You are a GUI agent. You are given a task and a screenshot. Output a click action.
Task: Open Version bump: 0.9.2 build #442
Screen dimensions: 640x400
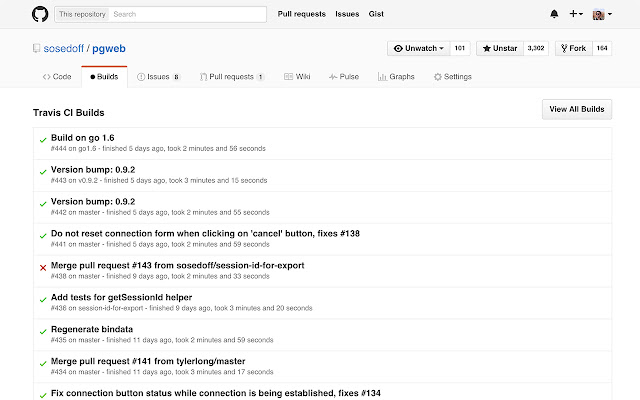(93, 202)
